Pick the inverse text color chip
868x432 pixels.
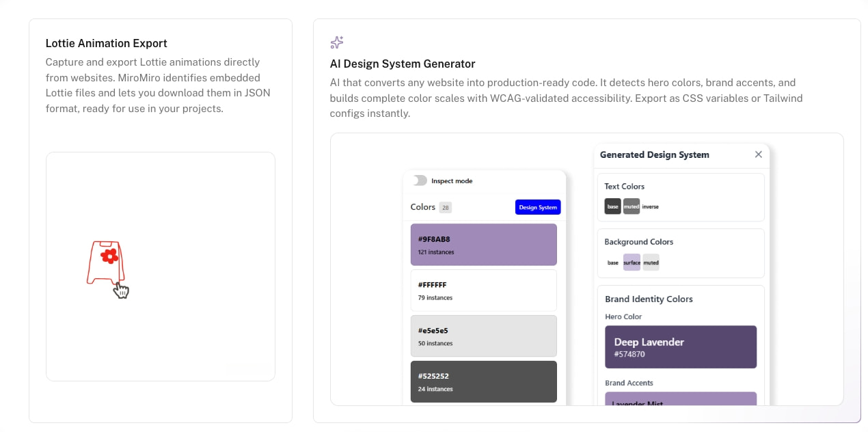(651, 206)
